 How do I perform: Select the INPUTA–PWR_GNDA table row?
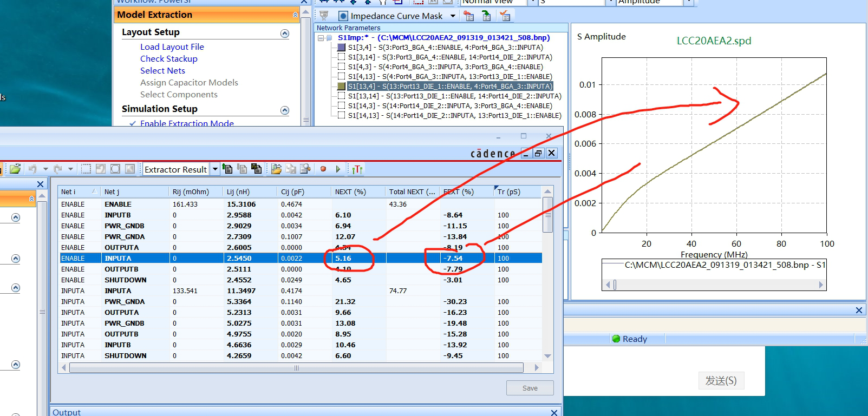tap(301, 302)
